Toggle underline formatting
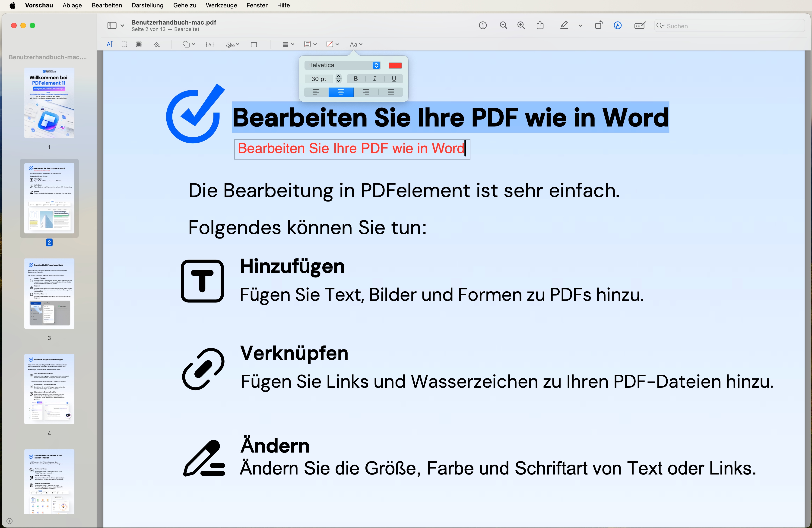812x528 pixels. coord(394,79)
